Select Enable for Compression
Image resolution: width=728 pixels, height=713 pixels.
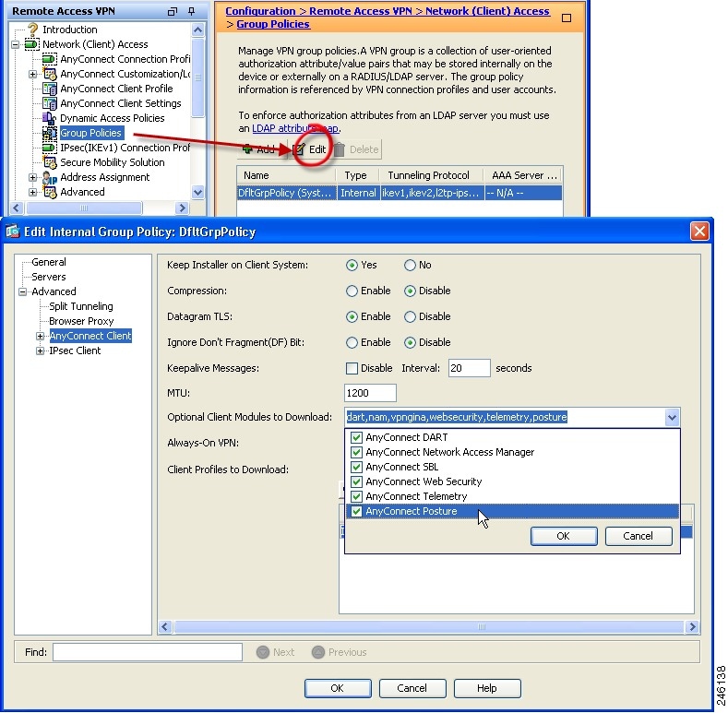(352, 291)
